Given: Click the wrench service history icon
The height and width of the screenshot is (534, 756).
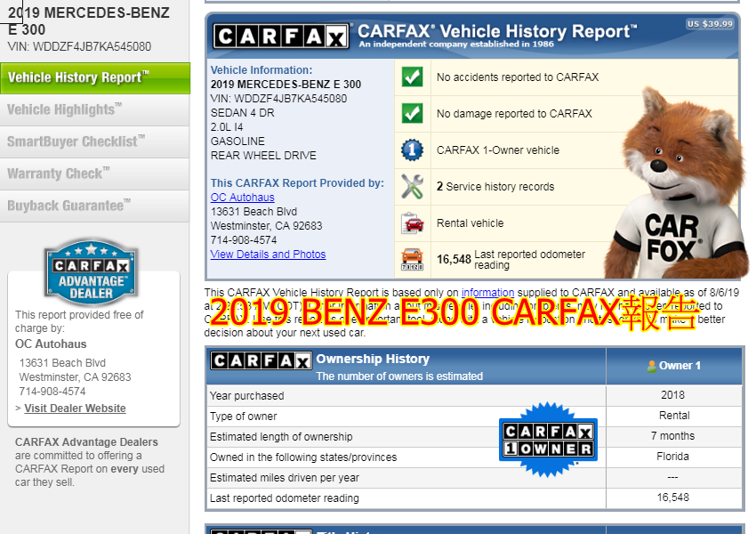Looking at the screenshot, I should pos(412,187).
